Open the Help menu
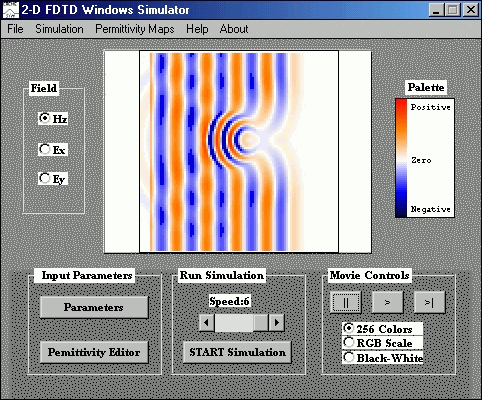Viewport: 482px width, 400px height. click(197, 29)
